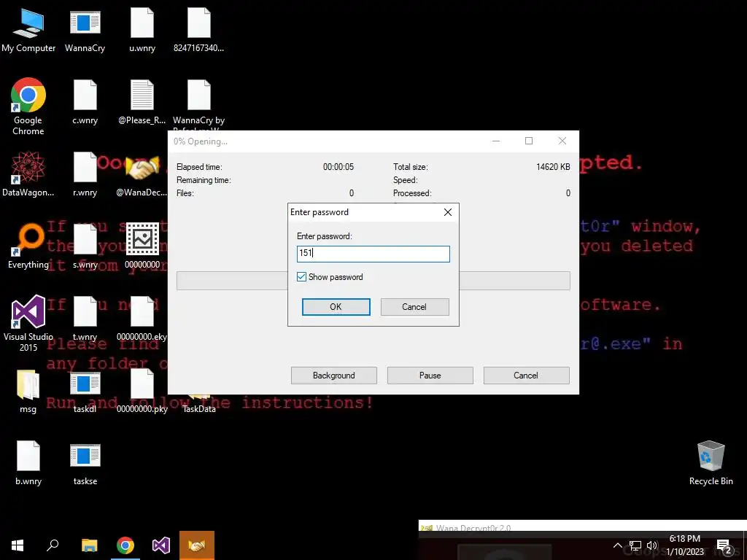Open the Windows Start menu
The image size is (747, 560).
coord(18,545)
